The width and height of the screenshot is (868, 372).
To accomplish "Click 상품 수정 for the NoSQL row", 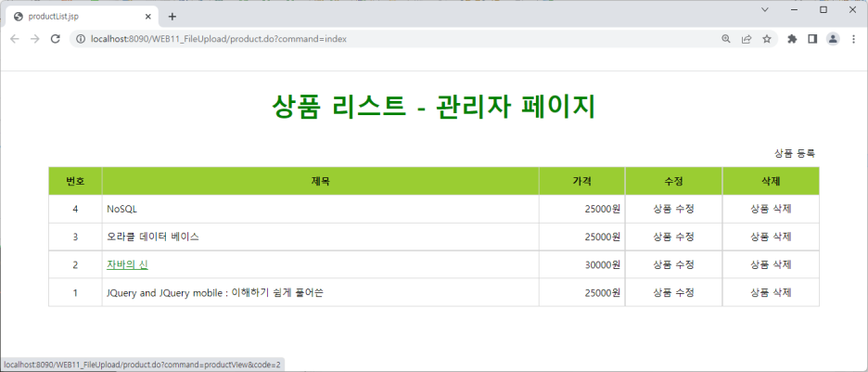I will click(x=673, y=210).
